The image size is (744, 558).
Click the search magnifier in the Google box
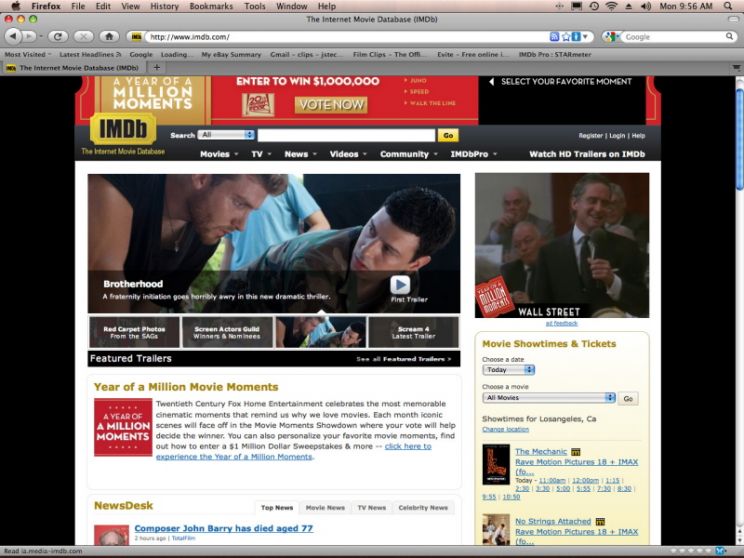click(x=729, y=36)
